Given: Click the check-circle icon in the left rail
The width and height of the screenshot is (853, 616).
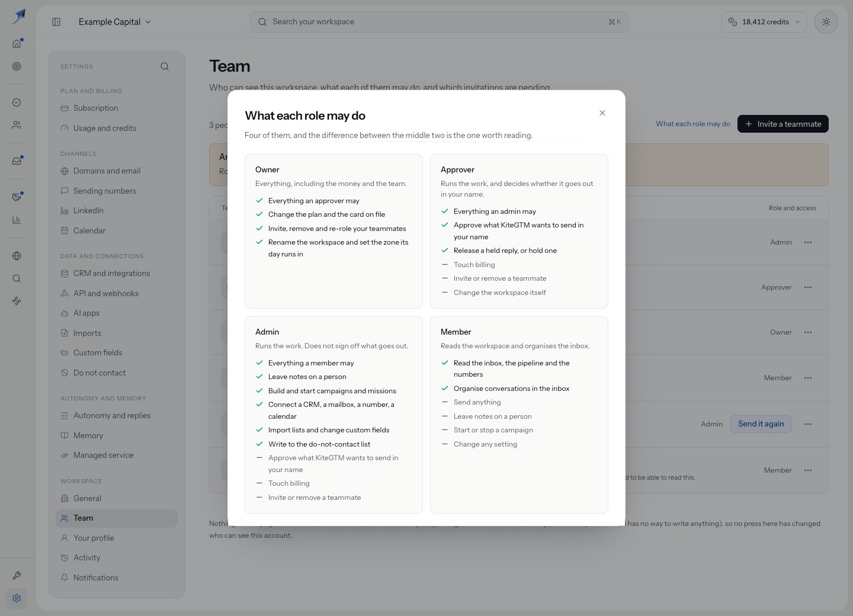Looking at the screenshot, I should pos(17,102).
